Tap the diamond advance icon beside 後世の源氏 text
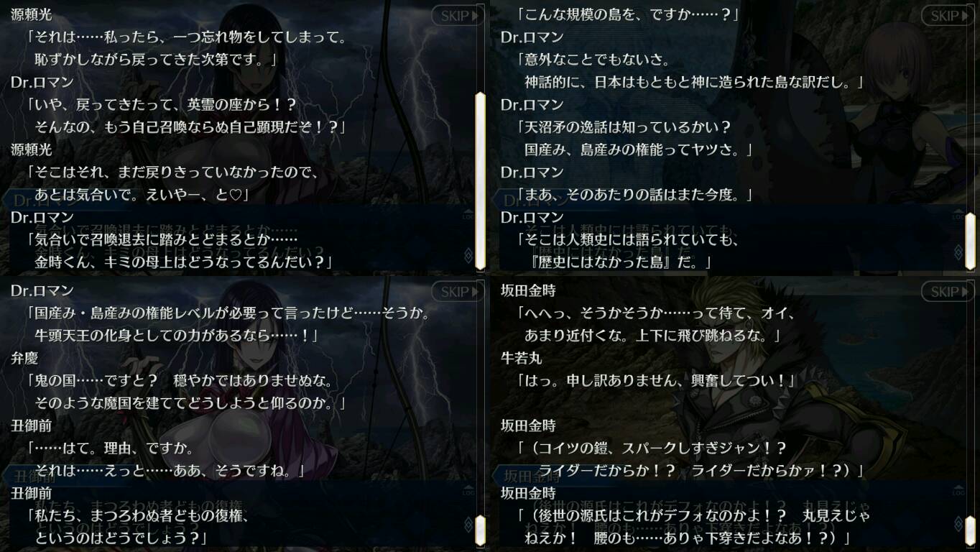 click(958, 525)
